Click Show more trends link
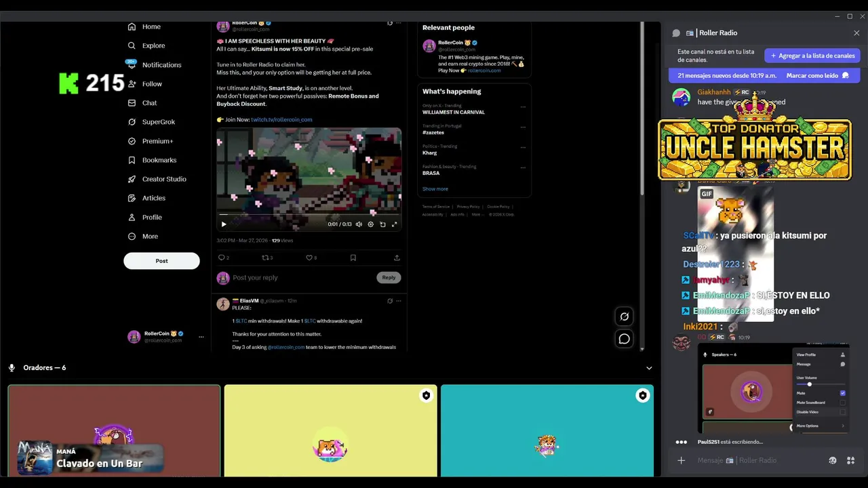Image resolution: width=868 pixels, height=488 pixels. 435,189
